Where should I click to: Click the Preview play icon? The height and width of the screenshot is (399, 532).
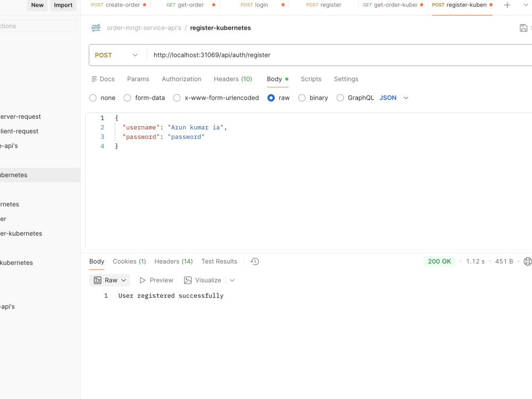pos(143,280)
